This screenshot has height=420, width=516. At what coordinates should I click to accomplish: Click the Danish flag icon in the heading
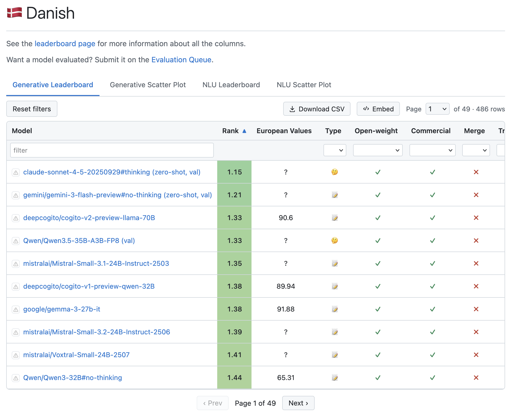(15, 13)
